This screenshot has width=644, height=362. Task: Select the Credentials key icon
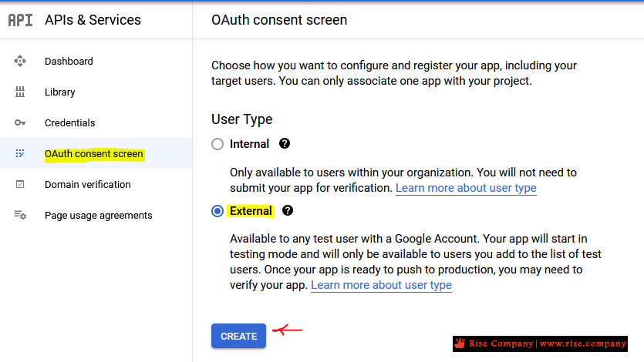20,122
